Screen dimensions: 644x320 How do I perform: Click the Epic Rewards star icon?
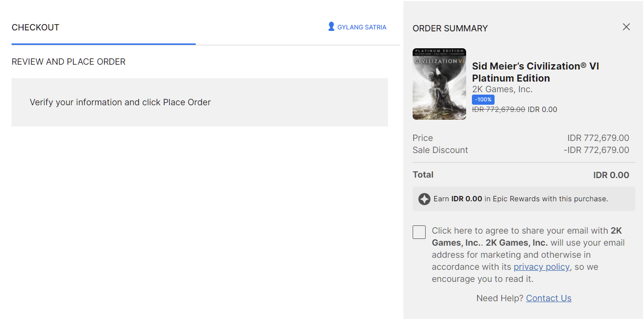424,199
